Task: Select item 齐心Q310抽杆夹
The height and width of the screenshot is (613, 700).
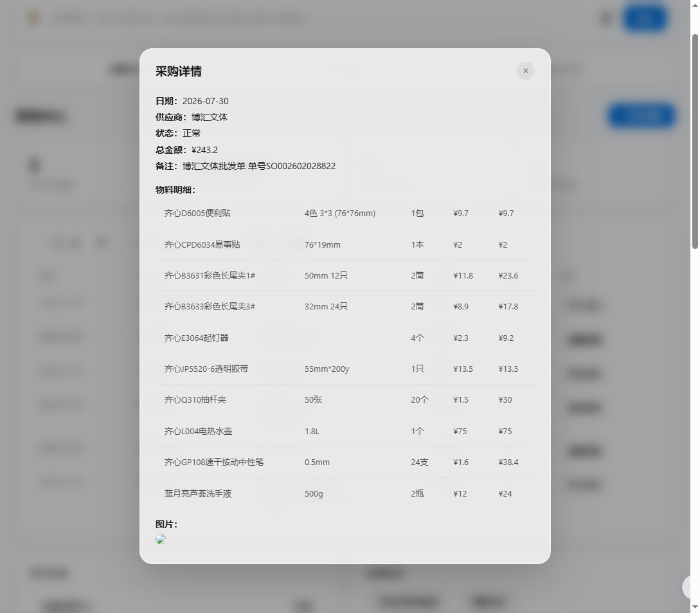Action: point(195,399)
